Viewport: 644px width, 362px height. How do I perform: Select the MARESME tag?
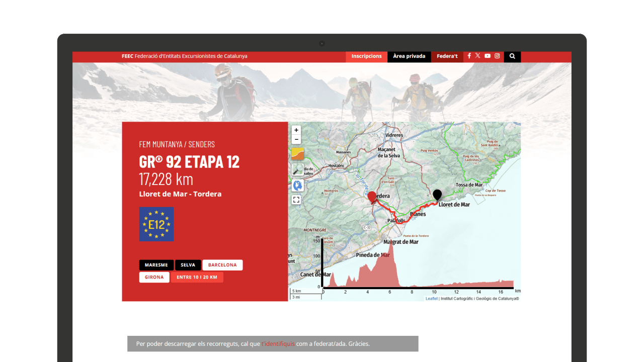156,265
